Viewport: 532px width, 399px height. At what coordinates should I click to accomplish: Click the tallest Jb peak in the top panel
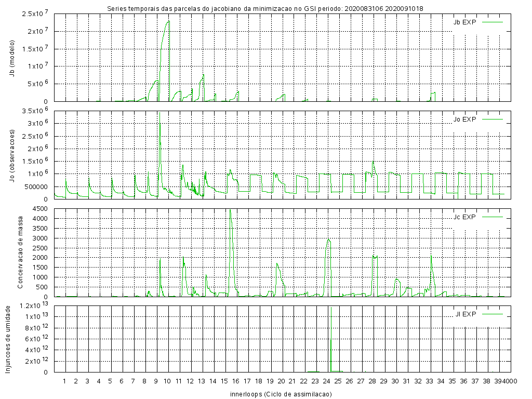click(168, 21)
